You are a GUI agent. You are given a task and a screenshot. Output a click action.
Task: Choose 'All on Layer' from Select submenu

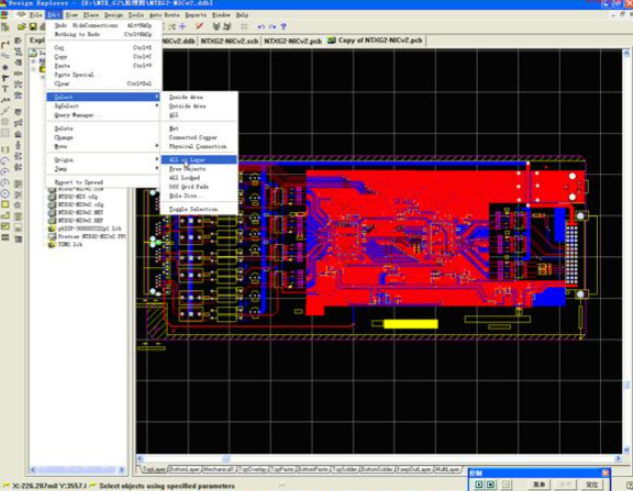(188, 160)
